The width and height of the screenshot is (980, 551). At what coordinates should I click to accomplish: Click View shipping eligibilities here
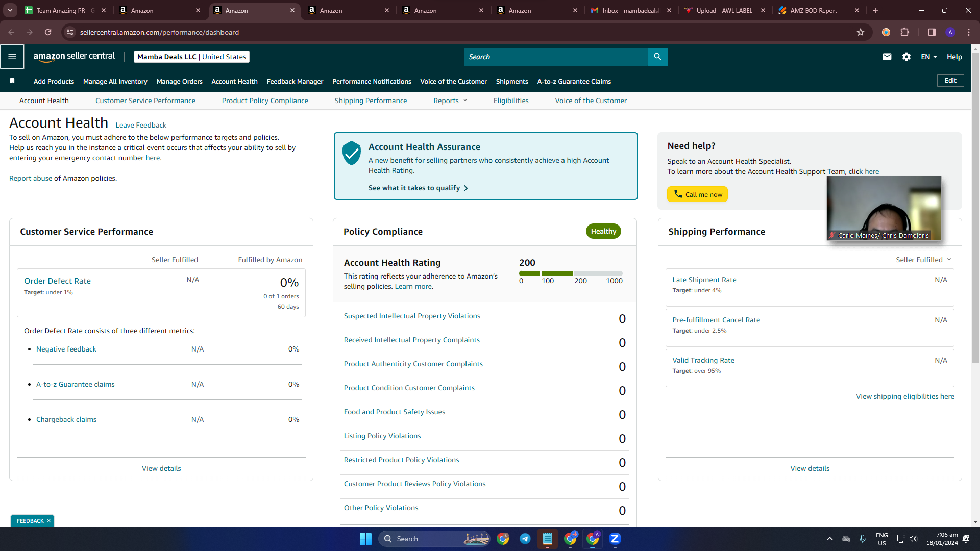coord(905,396)
